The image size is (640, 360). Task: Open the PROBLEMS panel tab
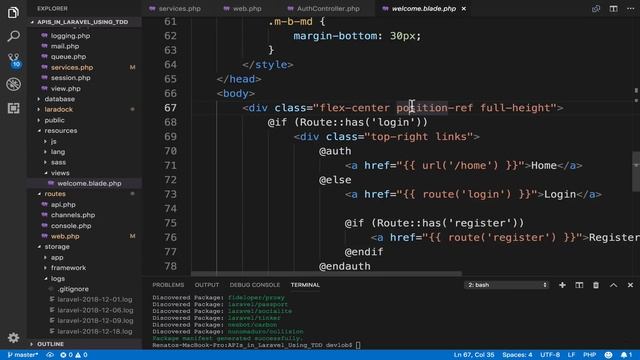click(x=168, y=285)
